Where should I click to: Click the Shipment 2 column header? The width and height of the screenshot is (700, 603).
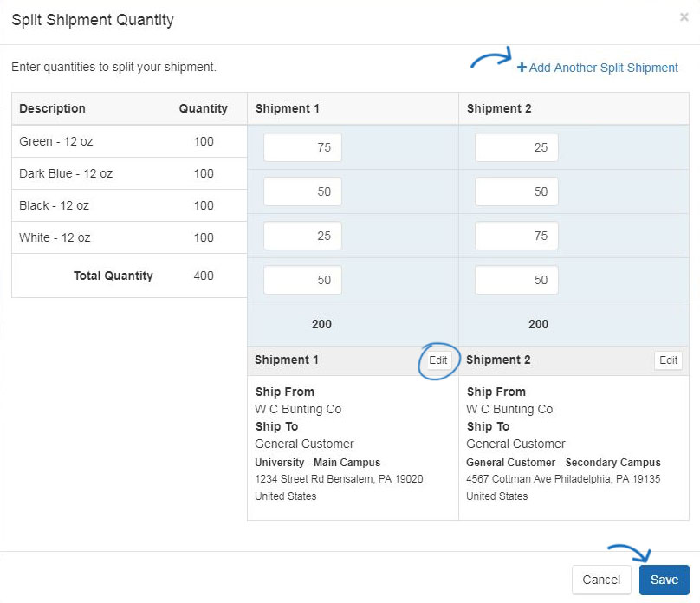pos(499,108)
